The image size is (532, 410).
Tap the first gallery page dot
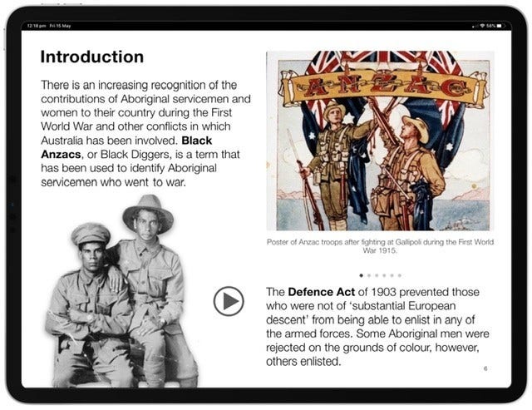[x=361, y=274]
